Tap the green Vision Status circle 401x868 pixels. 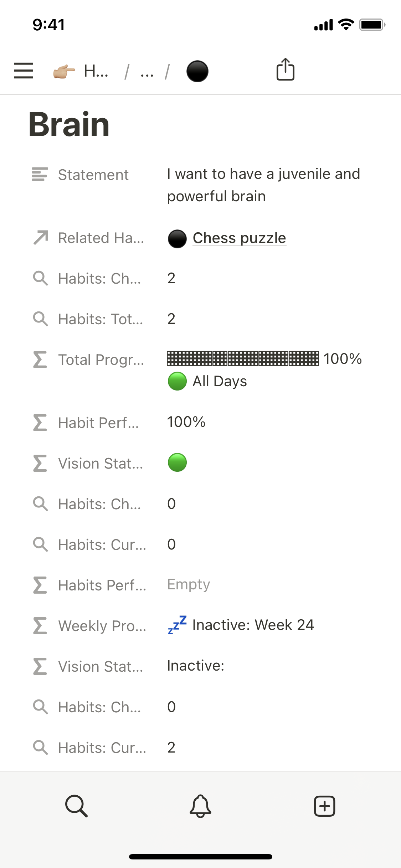pyautogui.click(x=177, y=463)
